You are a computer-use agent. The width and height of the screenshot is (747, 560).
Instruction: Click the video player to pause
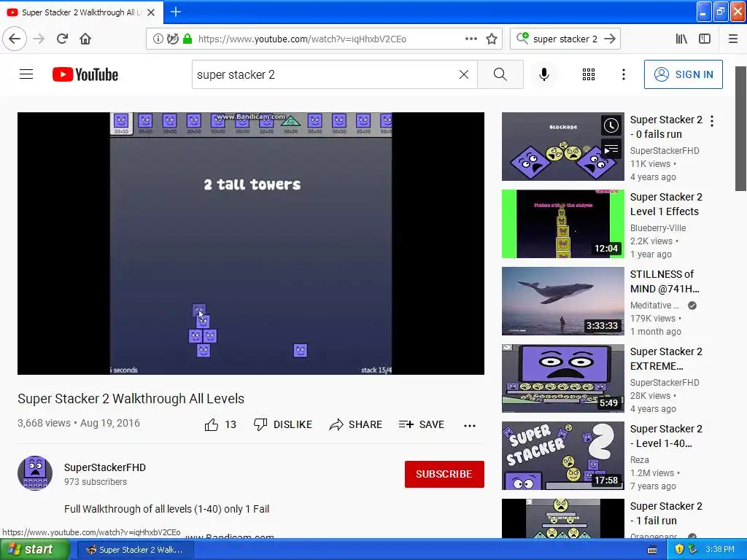pos(251,244)
